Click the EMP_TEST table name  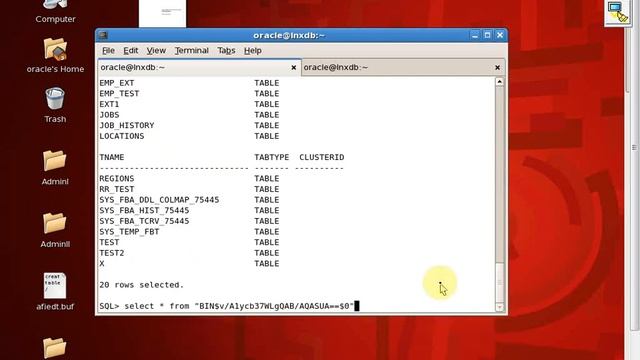119,93
